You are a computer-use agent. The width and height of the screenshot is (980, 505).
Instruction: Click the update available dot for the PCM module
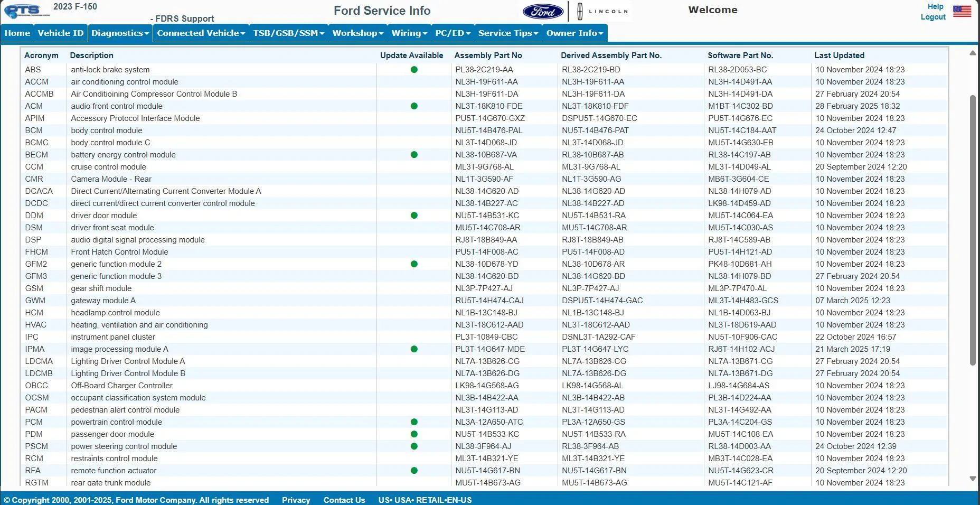tap(414, 422)
